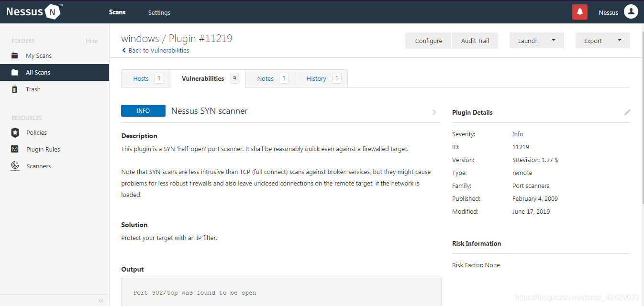Click the Nessus SYN scanner title
The height and width of the screenshot is (306, 644).
[x=210, y=111]
